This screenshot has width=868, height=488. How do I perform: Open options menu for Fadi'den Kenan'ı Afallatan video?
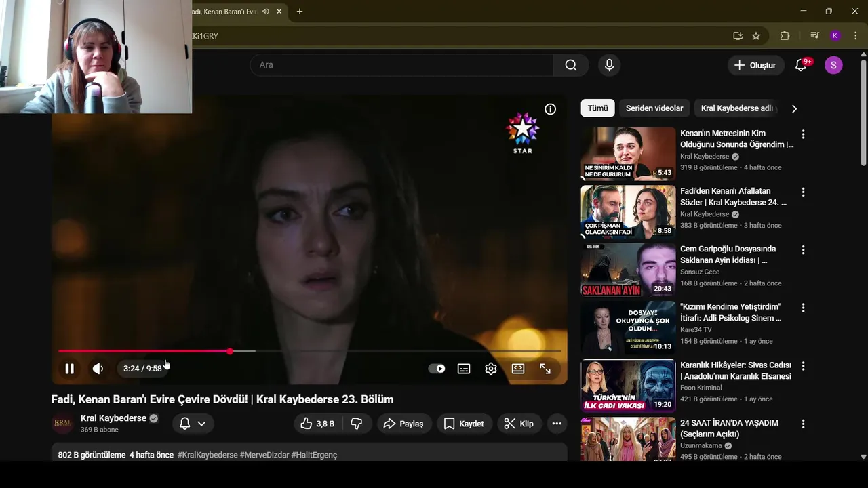click(803, 192)
